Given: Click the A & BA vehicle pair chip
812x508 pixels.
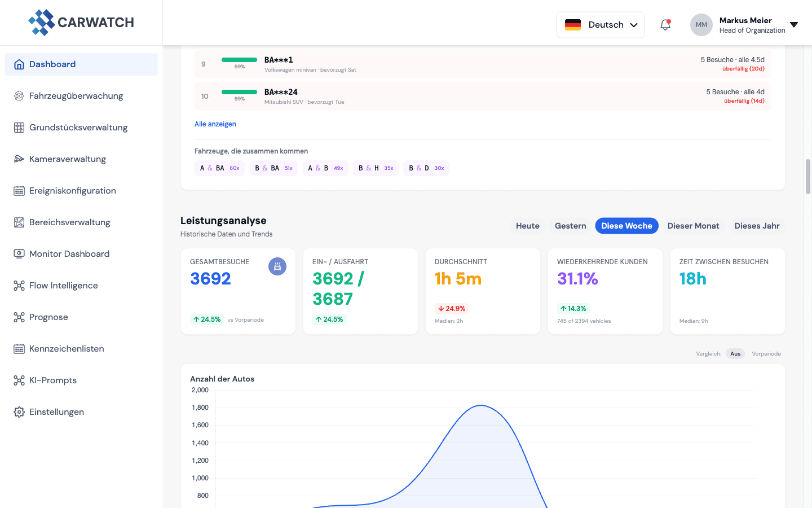Looking at the screenshot, I should 219,168.
